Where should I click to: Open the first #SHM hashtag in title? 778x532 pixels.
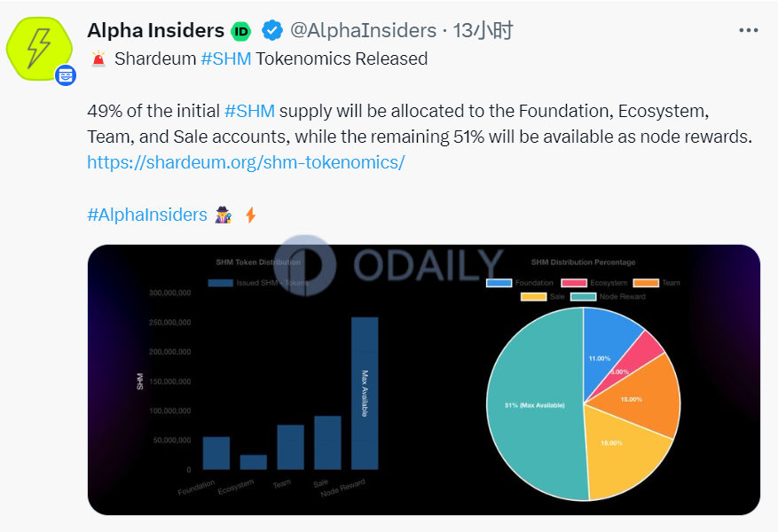pos(226,59)
